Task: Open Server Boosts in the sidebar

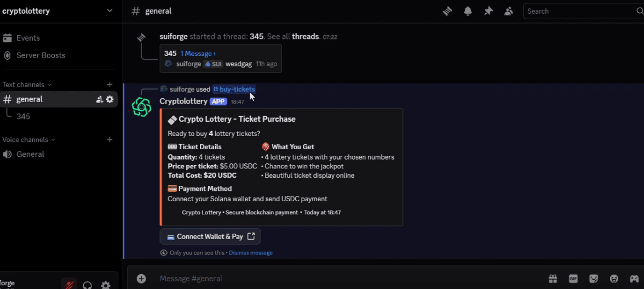Action: click(41, 55)
